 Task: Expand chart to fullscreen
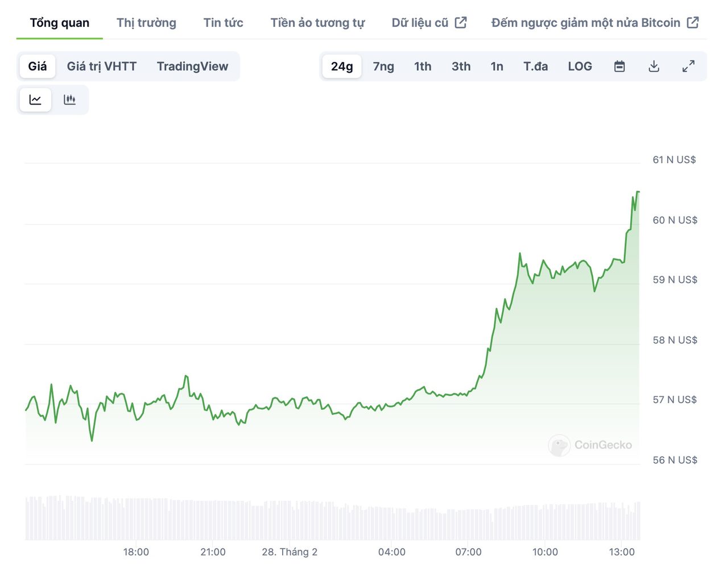688,67
